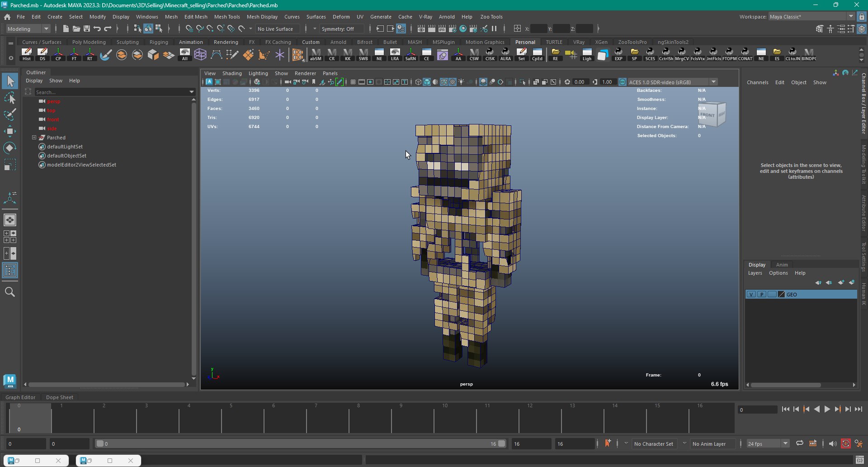Go to start of playback range

coord(785,409)
